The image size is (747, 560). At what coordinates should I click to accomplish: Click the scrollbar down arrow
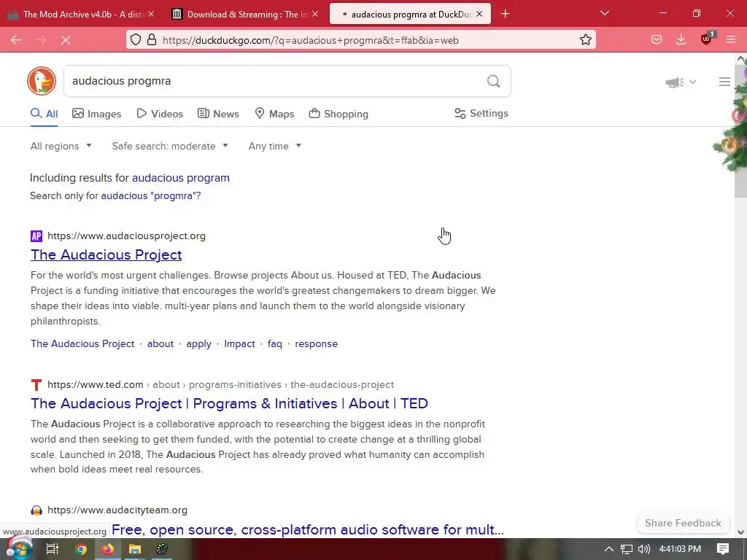pos(740,532)
